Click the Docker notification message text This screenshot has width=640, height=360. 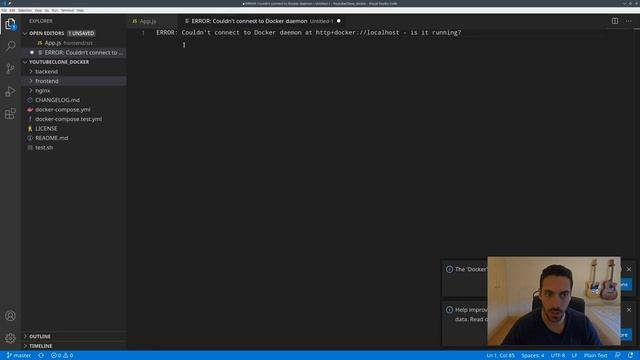[x=470, y=269]
